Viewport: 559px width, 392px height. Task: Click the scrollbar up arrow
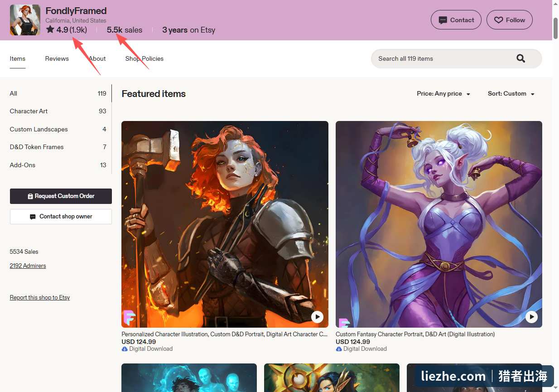[x=555, y=4]
